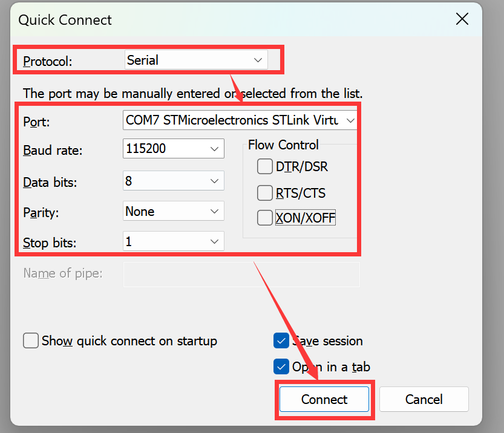Open the Parity dropdown showing None
Image resolution: width=504 pixels, height=433 pixels.
click(173, 211)
